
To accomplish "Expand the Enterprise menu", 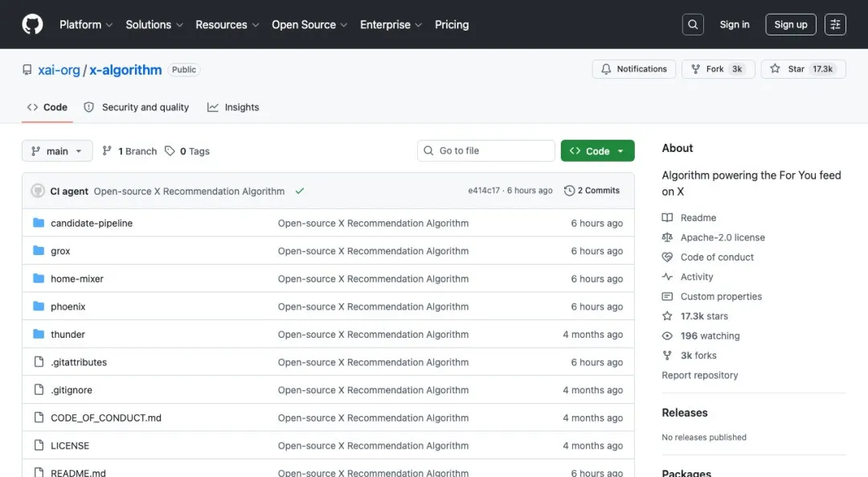I will tap(391, 24).
